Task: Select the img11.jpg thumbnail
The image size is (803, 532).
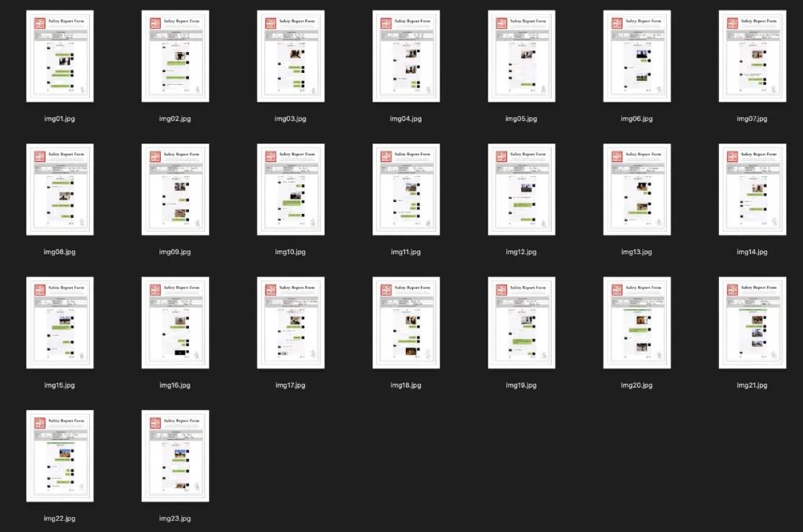Action: tap(406, 189)
